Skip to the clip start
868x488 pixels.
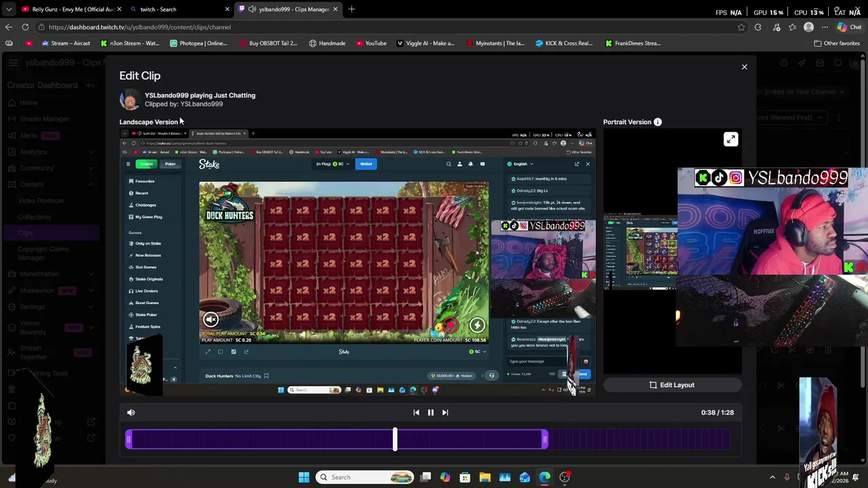(416, 412)
